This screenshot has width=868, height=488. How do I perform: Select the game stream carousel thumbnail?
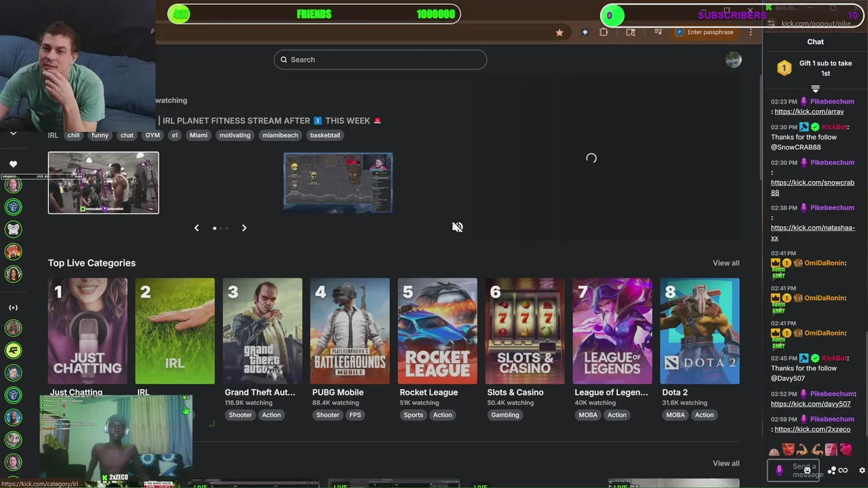coord(338,182)
